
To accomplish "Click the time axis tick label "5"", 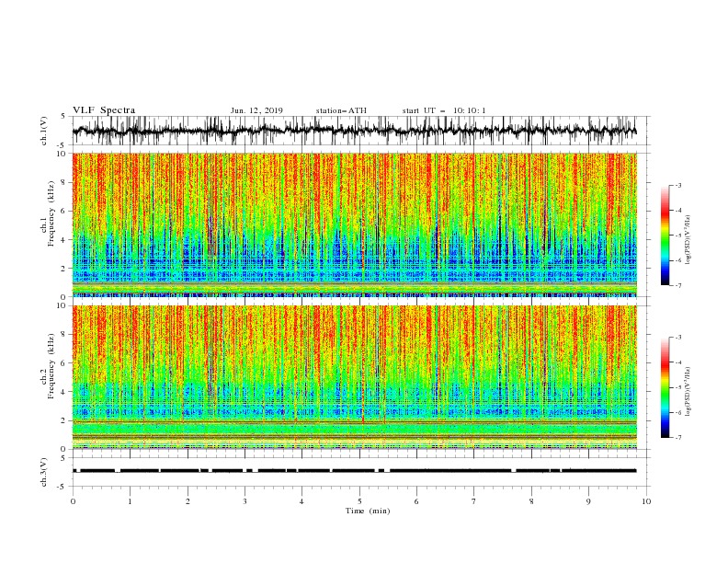I will pyautogui.click(x=359, y=501).
